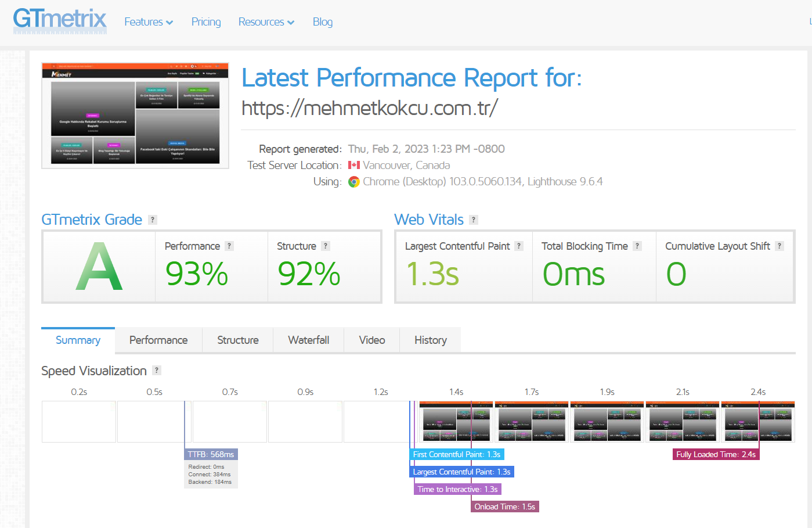Open the Waterfall tab
Viewport: 812px width, 528px height.
[309, 340]
